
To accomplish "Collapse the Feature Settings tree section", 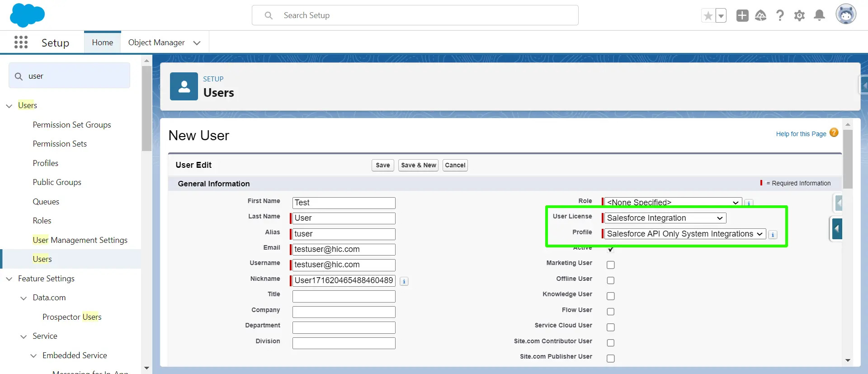I will tap(9, 279).
